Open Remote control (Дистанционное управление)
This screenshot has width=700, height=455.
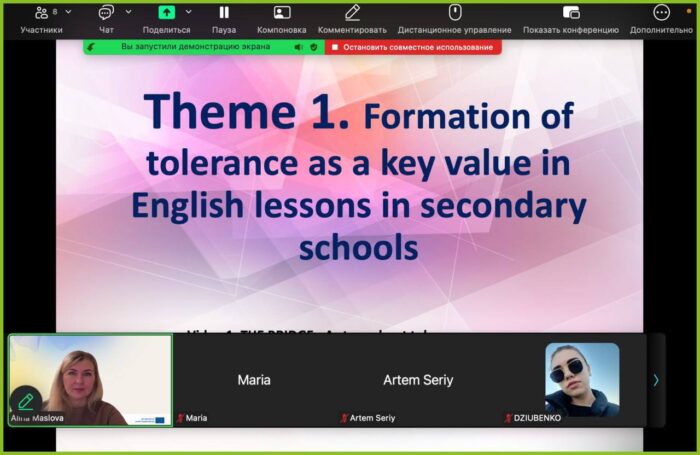point(454,13)
